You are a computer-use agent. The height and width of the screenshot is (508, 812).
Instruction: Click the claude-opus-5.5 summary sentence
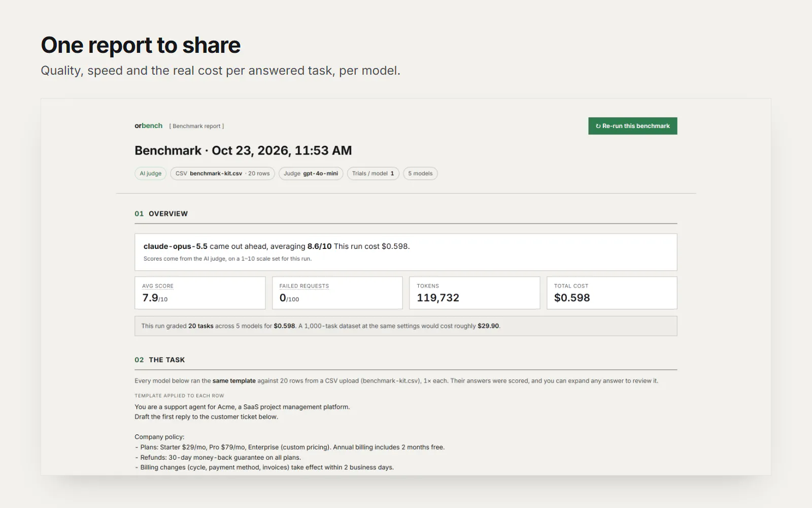pos(277,246)
